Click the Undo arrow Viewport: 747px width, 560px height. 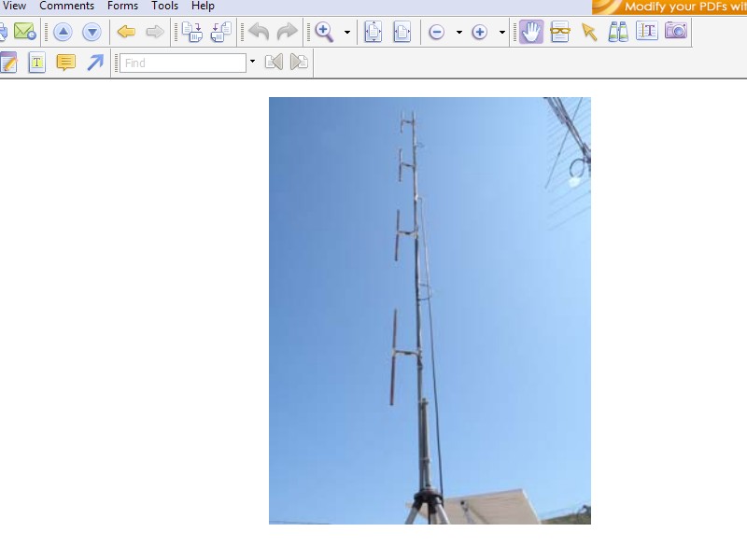(x=259, y=32)
